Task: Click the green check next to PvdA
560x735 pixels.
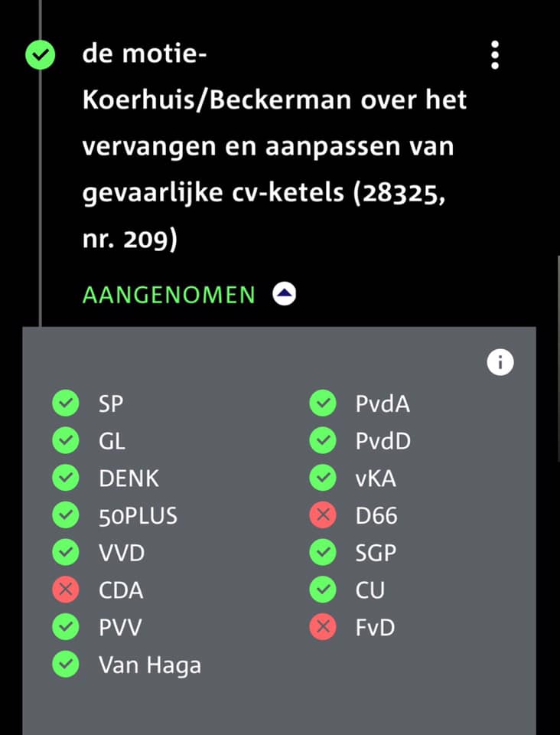Action: click(x=323, y=403)
